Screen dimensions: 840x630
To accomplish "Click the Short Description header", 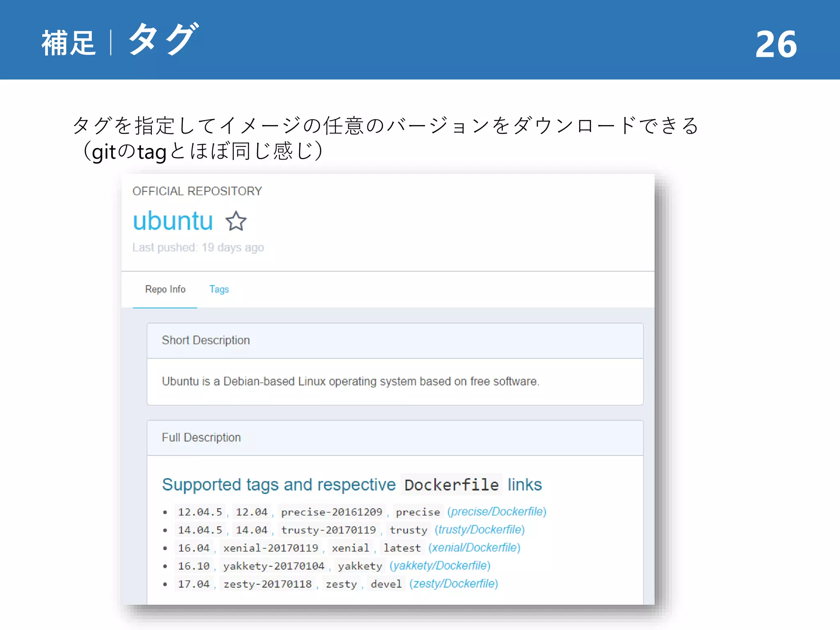I will point(395,340).
